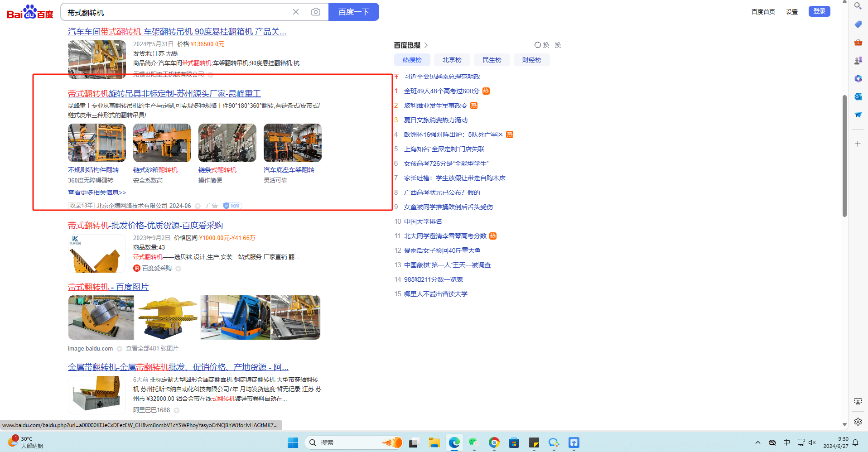The width and height of the screenshot is (868, 452).
Task: Click the 登录 login button
Action: click(819, 11)
